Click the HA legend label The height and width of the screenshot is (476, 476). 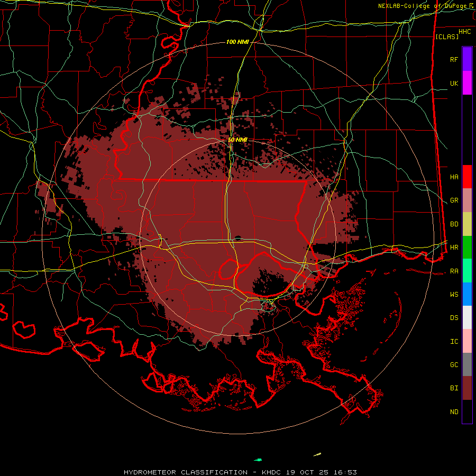point(454,177)
